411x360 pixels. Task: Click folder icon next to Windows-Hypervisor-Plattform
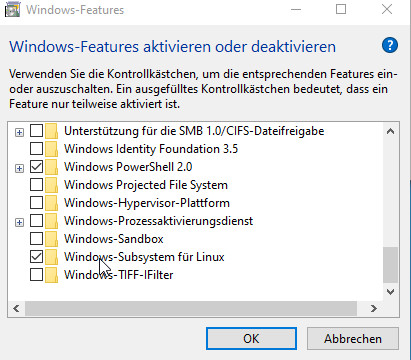coord(51,203)
